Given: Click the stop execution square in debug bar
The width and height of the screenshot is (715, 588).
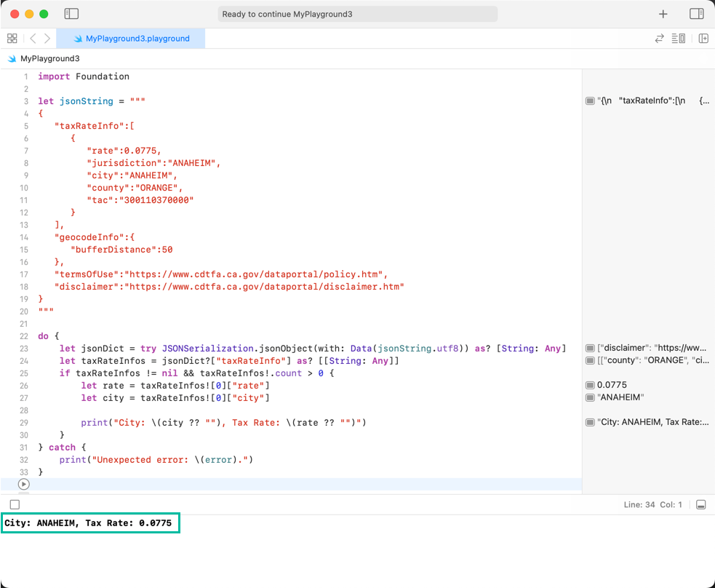Looking at the screenshot, I should [15, 504].
